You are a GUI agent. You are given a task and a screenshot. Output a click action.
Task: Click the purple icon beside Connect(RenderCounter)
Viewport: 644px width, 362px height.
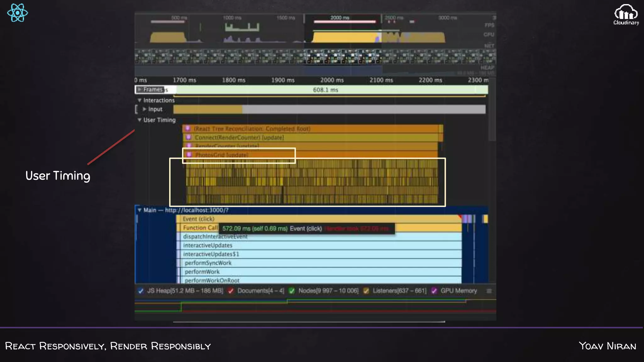(188, 137)
